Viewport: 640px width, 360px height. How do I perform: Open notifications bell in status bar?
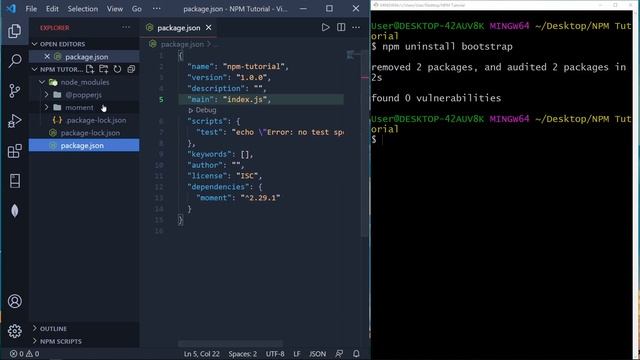[x=356, y=354]
